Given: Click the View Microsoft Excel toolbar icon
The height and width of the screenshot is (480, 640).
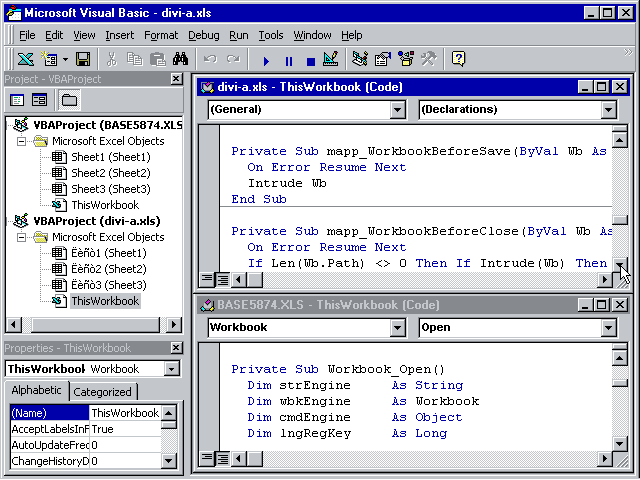Looking at the screenshot, I should pyautogui.click(x=25, y=59).
